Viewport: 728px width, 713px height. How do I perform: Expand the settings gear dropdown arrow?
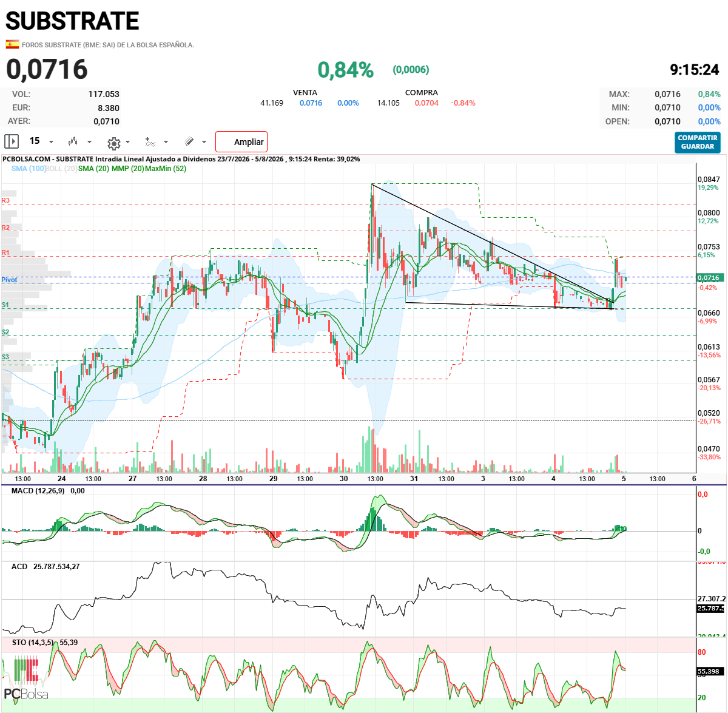click(x=127, y=142)
